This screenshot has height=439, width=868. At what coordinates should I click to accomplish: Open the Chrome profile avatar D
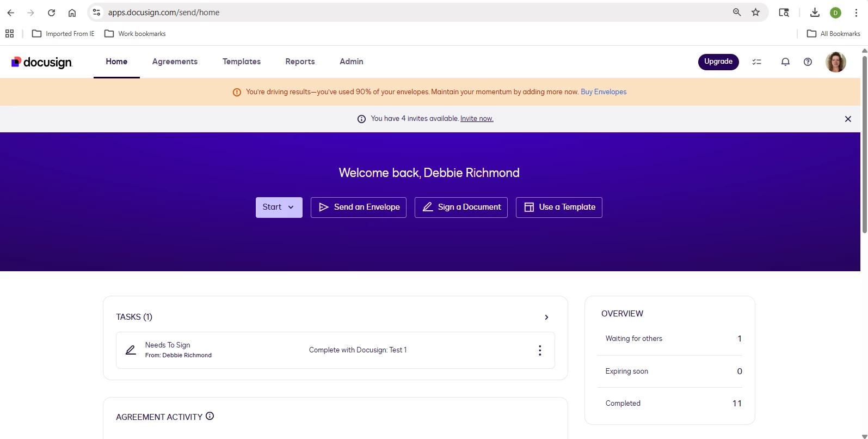(835, 13)
